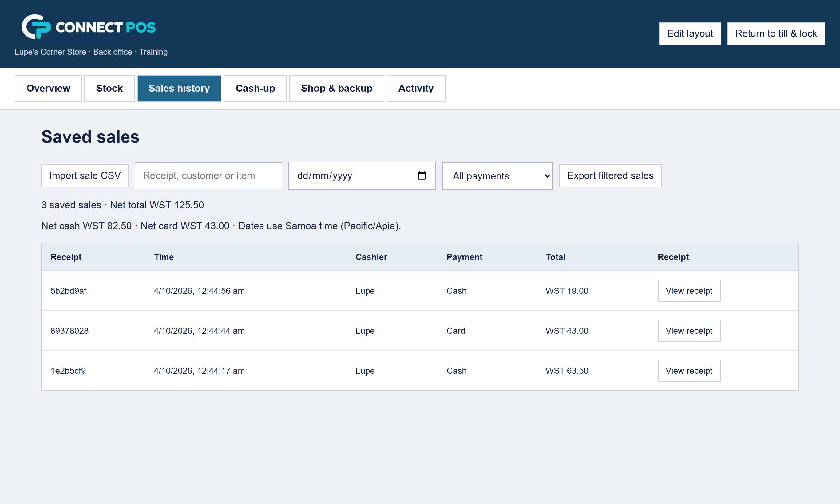Click the Card payment cell
The height and width of the screenshot is (504, 840).
tap(455, 331)
